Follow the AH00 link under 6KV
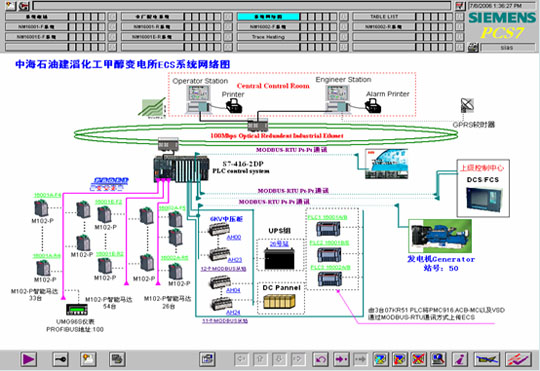This screenshot has width=540, height=371. (x=234, y=237)
